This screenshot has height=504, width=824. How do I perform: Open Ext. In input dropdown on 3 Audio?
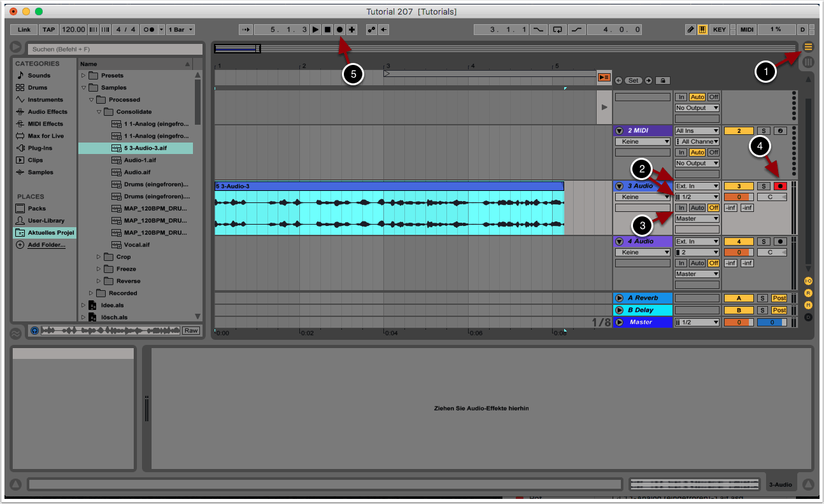click(x=697, y=186)
